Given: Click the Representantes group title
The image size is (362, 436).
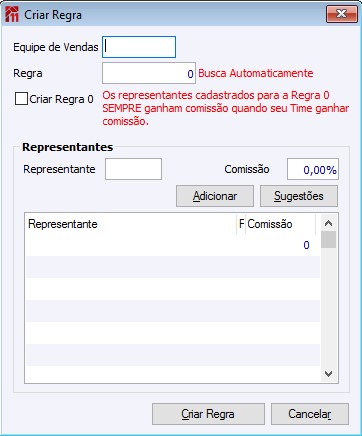Looking at the screenshot, I should 67,147.
